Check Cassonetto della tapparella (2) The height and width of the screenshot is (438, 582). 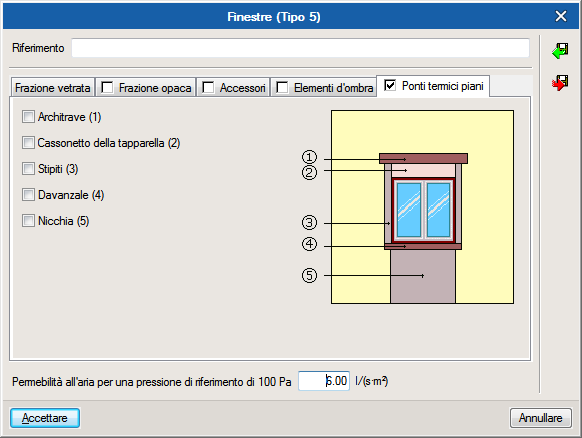[x=28, y=143]
